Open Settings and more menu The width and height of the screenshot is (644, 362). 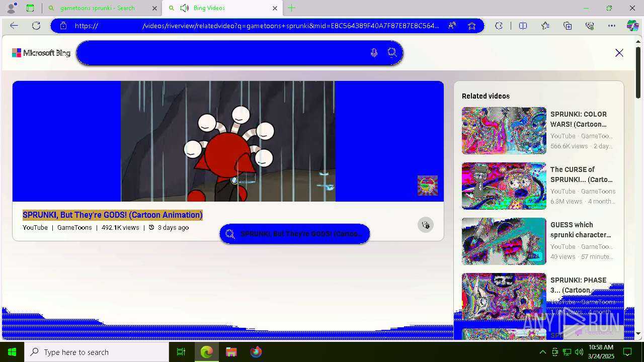[612, 26]
